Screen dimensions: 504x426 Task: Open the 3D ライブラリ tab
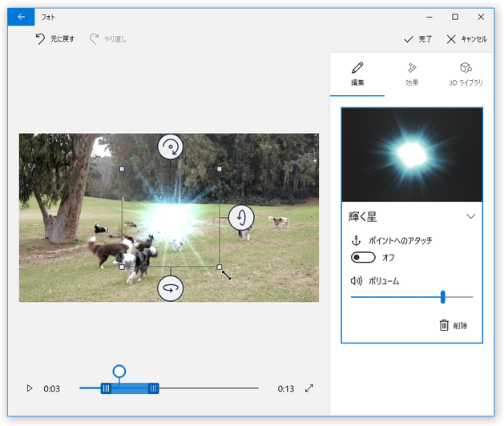(x=466, y=74)
